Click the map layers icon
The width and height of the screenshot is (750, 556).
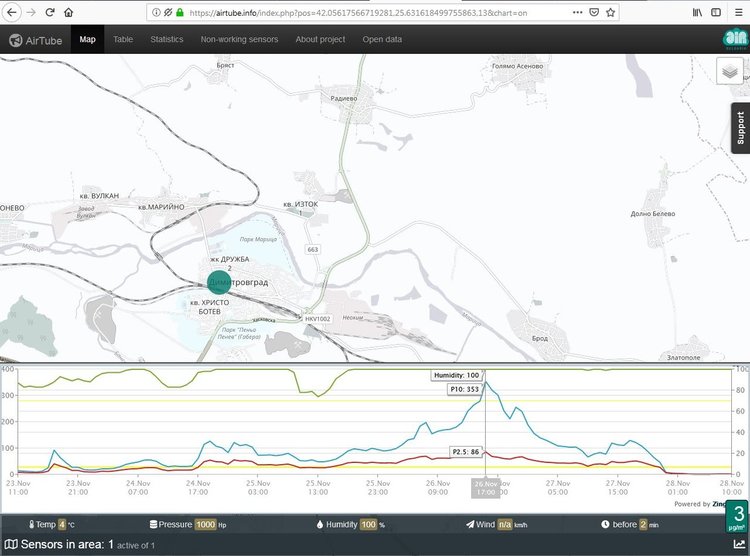(x=730, y=72)
